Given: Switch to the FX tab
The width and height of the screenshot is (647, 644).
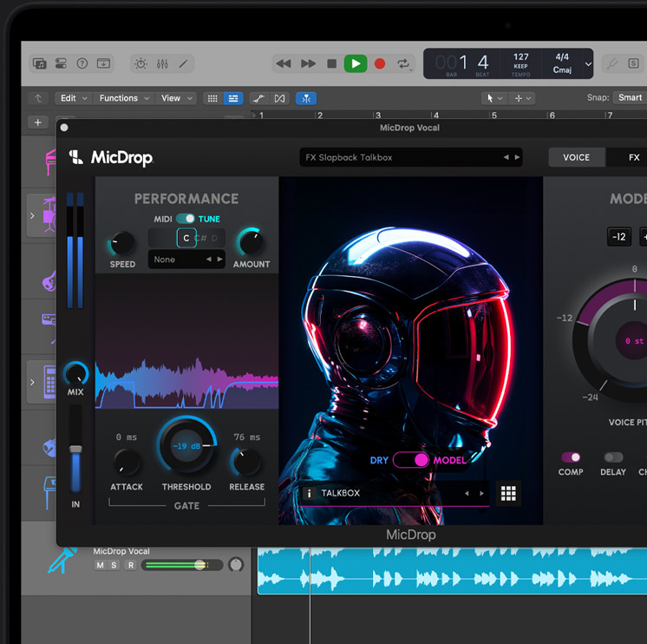Looking at the screenshot, I should [634, 157].
